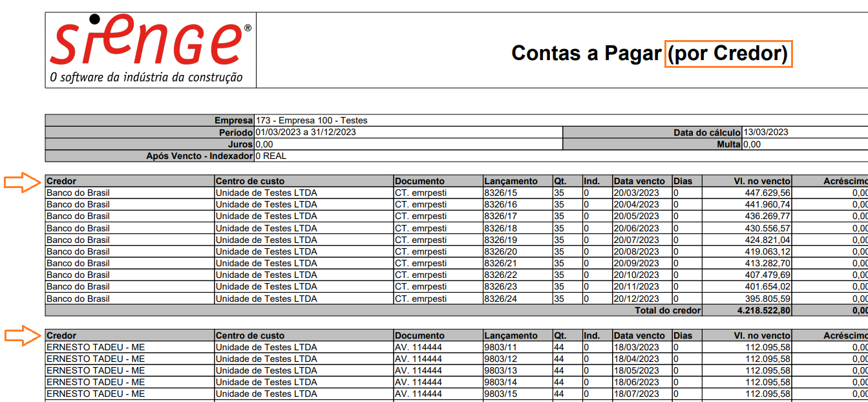The width and height of the screenshot is (868, 402).
Task: Click value 419.063,12
Action: click(768, 251)
